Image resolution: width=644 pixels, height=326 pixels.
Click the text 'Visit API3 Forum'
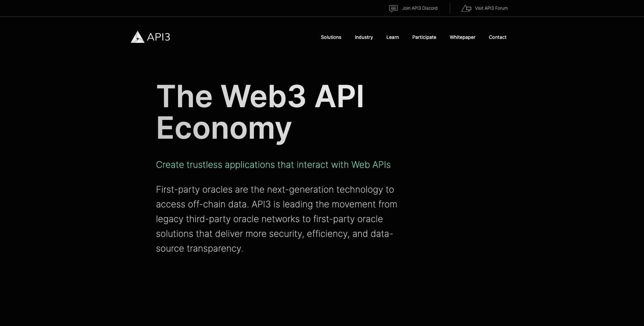point(491,8)
